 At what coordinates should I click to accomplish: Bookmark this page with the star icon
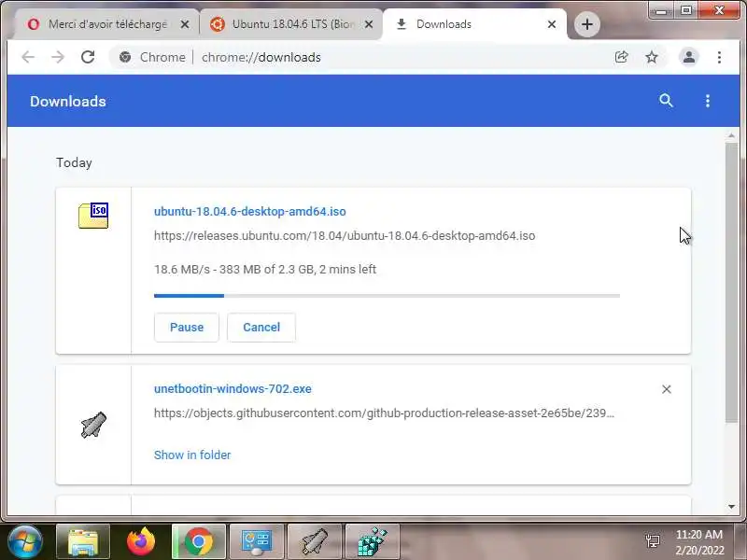click(x=651, y=57)
